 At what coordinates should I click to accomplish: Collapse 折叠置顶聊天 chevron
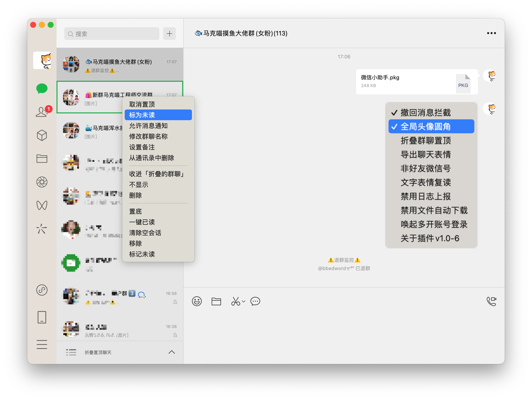(x=171, y=352)
